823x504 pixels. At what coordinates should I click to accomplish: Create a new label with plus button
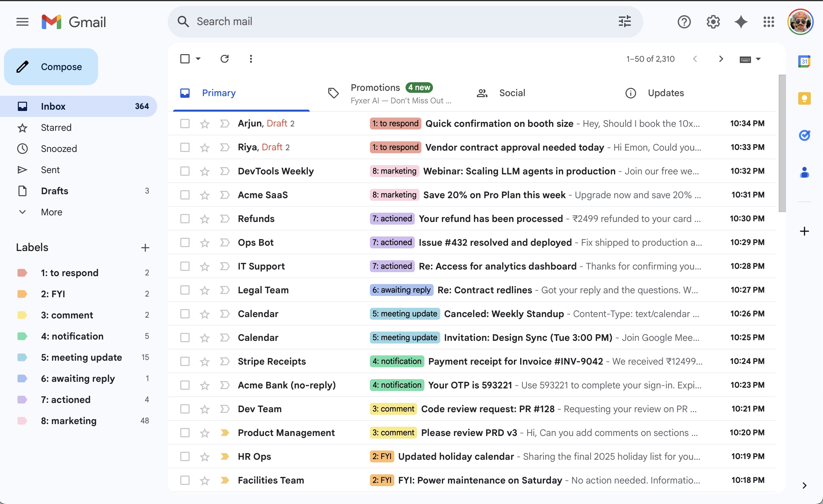(x=145, y=247)
